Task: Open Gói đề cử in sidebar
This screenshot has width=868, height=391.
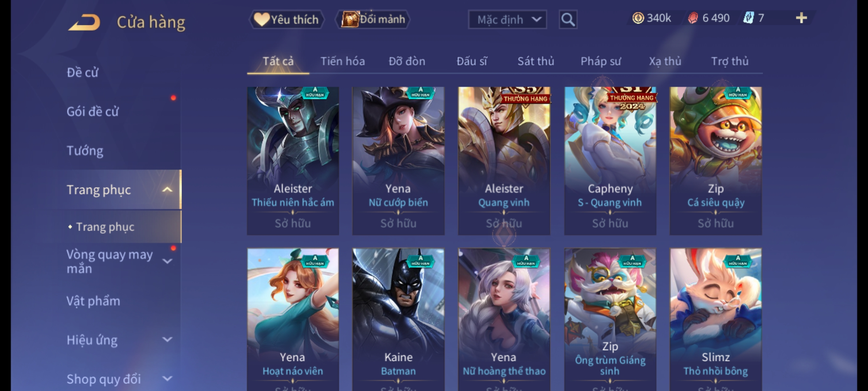Action: tap(93, 112)
